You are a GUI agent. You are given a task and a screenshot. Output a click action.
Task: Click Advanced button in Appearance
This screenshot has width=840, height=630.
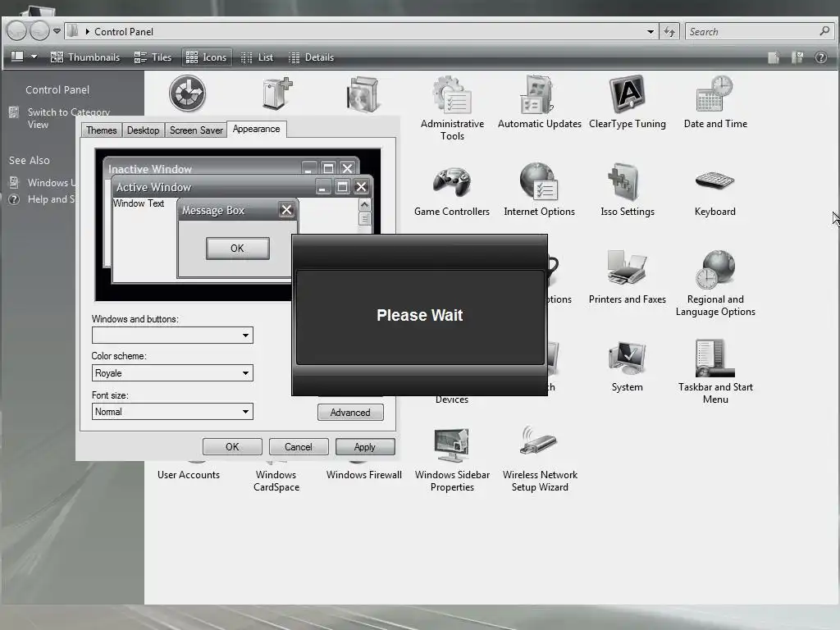(x=350, y=413)
